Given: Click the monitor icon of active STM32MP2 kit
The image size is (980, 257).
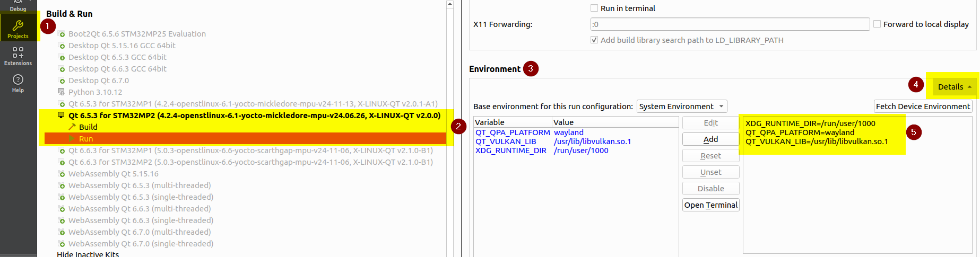Looking at the screenshot, I should tap(61, 115).
